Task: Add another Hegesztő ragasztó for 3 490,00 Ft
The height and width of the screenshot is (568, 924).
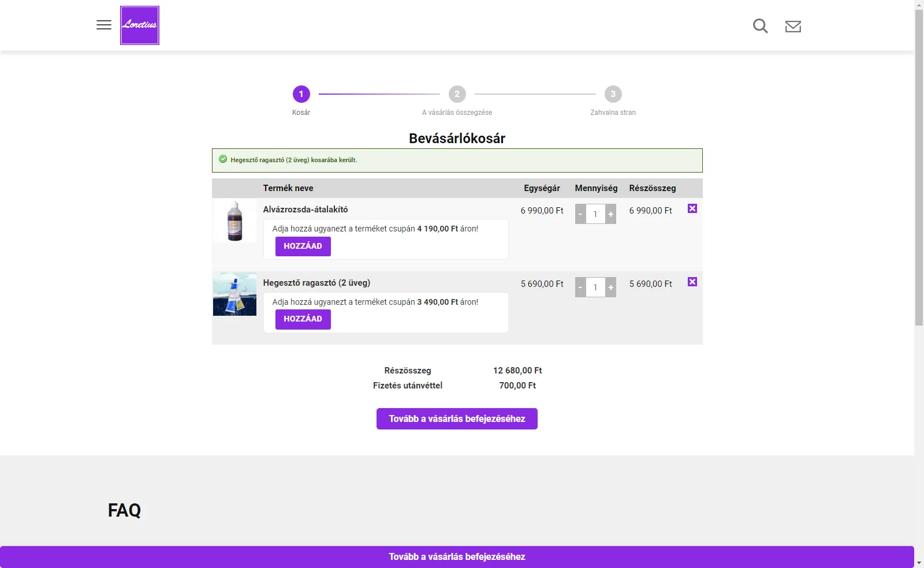Action: tap(303, 319)
